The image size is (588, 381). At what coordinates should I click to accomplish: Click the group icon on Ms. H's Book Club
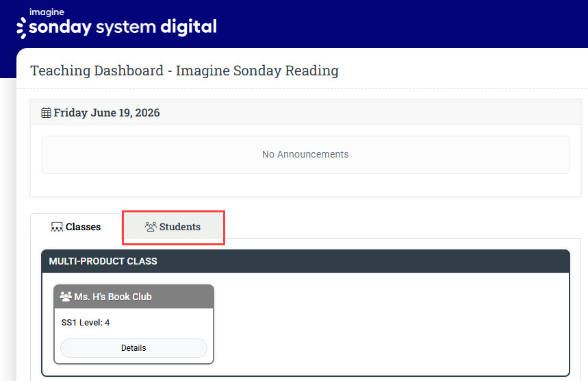pyautogui.click(x=65, y=297)
